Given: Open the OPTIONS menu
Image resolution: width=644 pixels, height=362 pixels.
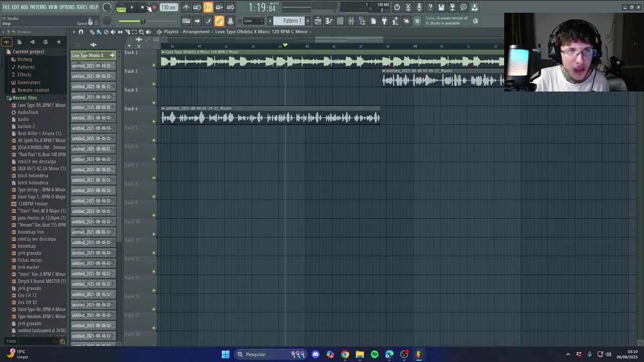Looking at the screenshot, I should point(67,7).
